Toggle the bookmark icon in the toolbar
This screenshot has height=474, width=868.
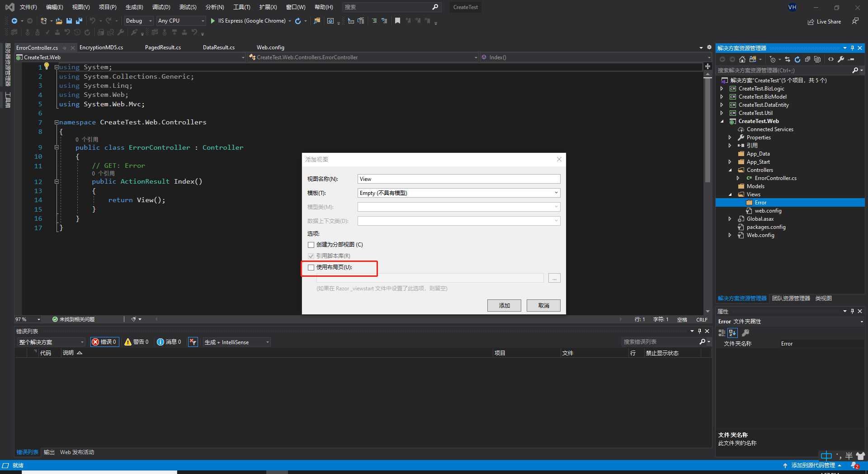pyautogui.click(x=397, y=21)
